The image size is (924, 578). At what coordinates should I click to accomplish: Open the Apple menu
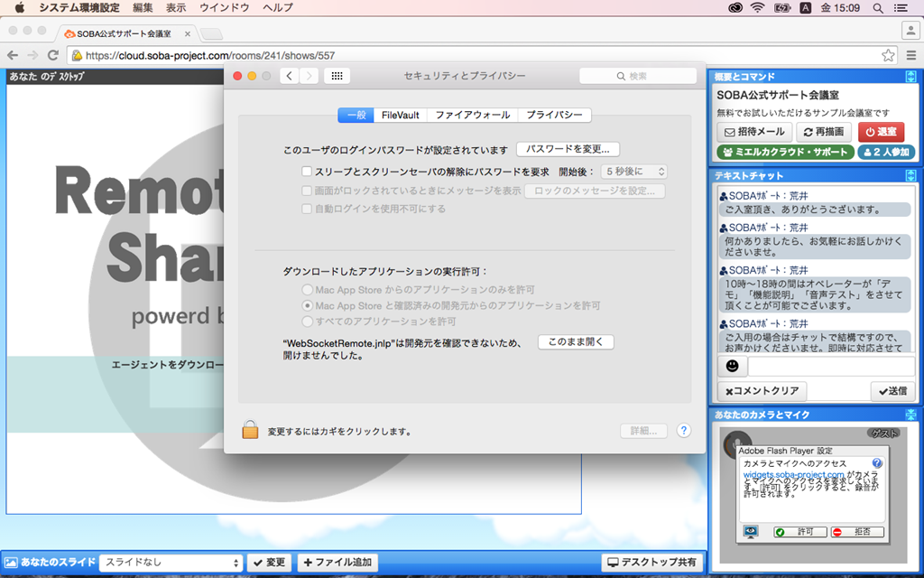pos(20,7)
